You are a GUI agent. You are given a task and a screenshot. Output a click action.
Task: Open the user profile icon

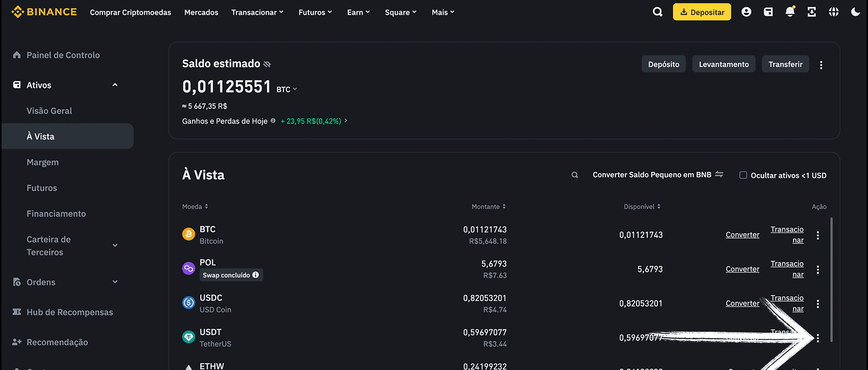[x=747, y=12]
